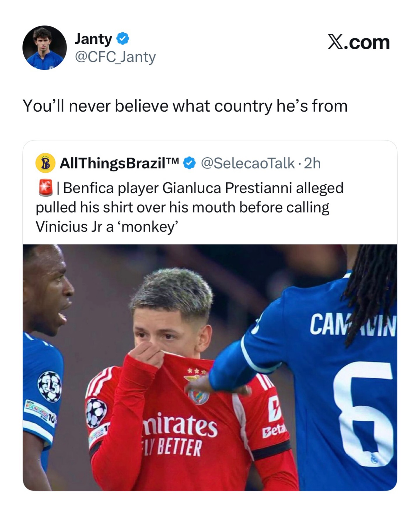Screen dimensions: 420x525
Task: Click the Janty display name
Action: tap(93, 39)
